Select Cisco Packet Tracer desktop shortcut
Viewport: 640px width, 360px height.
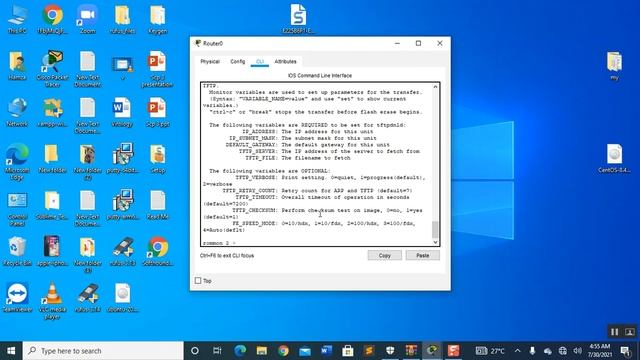pyautogui.click(x=52, y=69)
